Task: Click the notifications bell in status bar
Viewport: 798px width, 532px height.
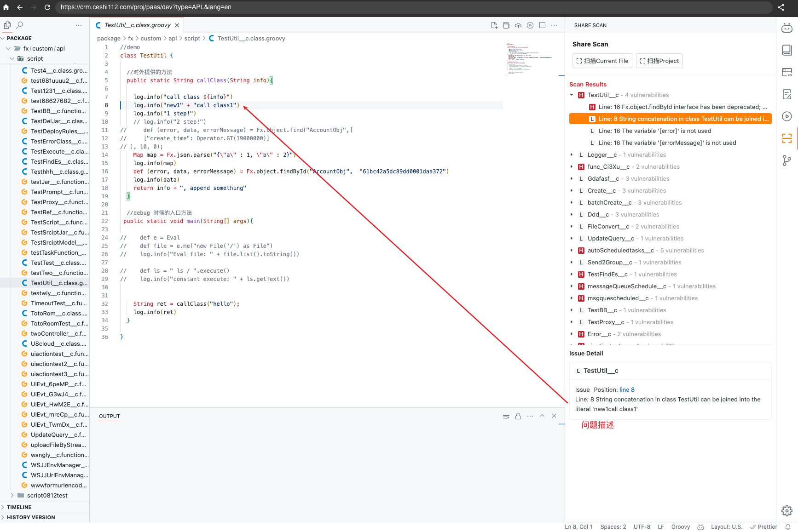Action: click(x=788, y=527)
